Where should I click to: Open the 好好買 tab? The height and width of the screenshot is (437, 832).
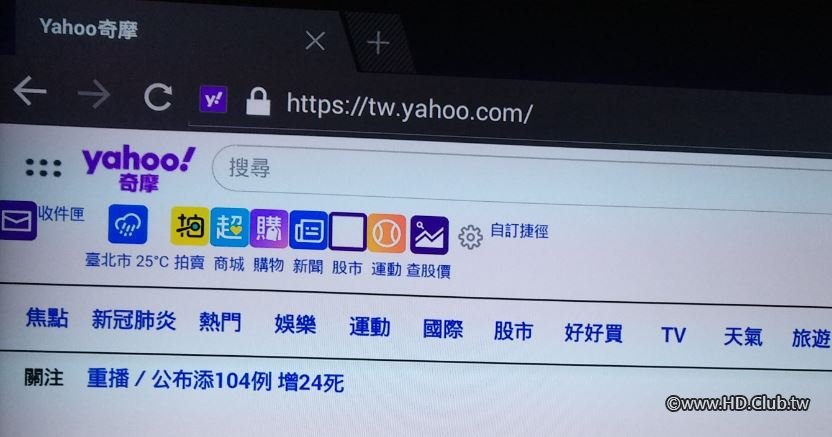594,334
